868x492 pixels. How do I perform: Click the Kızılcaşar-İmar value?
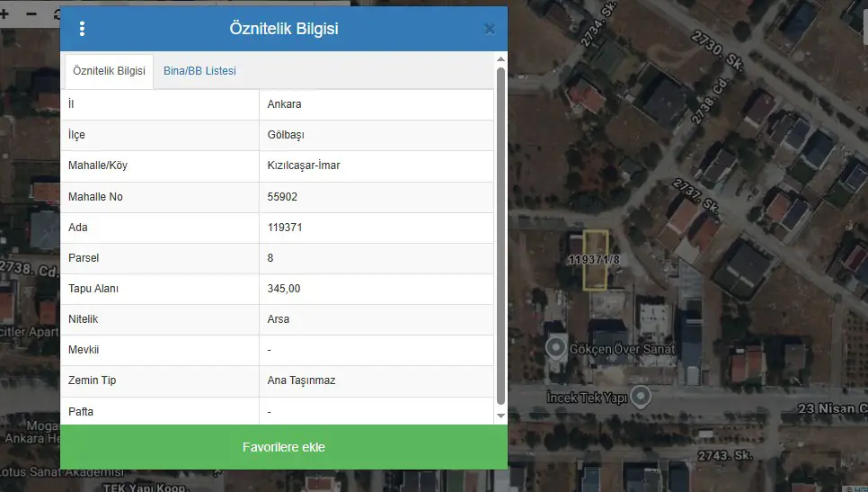pos(304,165)
